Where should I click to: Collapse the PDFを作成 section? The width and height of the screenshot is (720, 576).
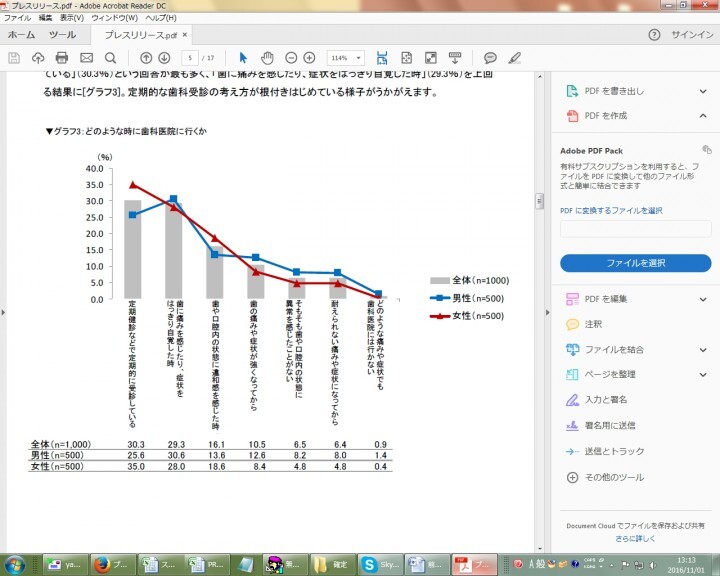pos(704,116)
